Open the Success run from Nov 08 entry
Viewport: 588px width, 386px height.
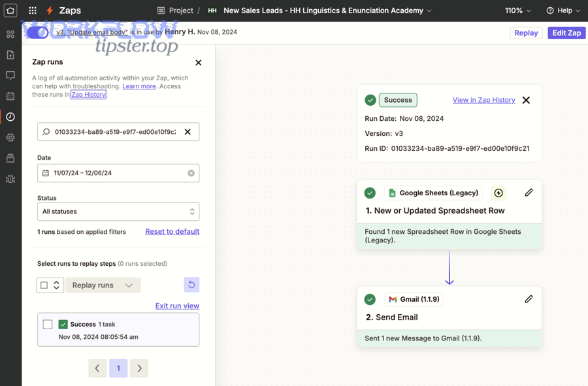118,330
